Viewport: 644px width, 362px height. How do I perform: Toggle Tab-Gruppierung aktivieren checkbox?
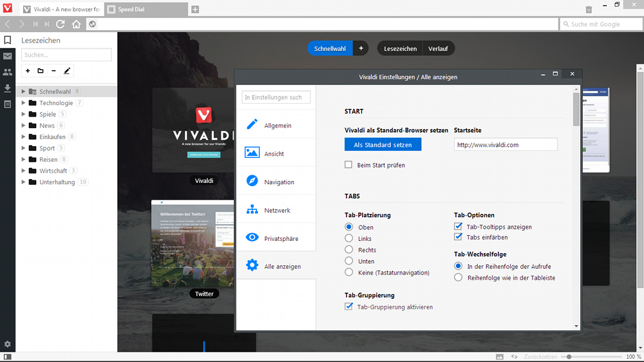click(348, 307)
